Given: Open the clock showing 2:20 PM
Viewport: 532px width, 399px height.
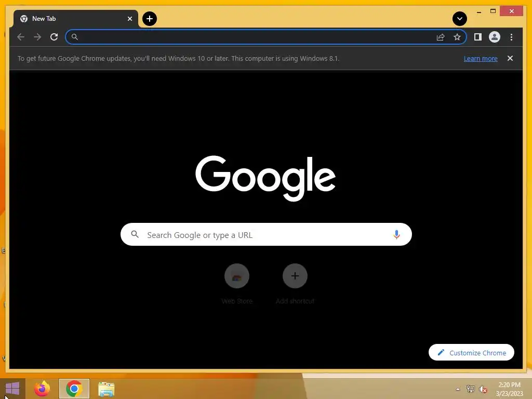Looking at the screenshot, I should click(509, 389).
